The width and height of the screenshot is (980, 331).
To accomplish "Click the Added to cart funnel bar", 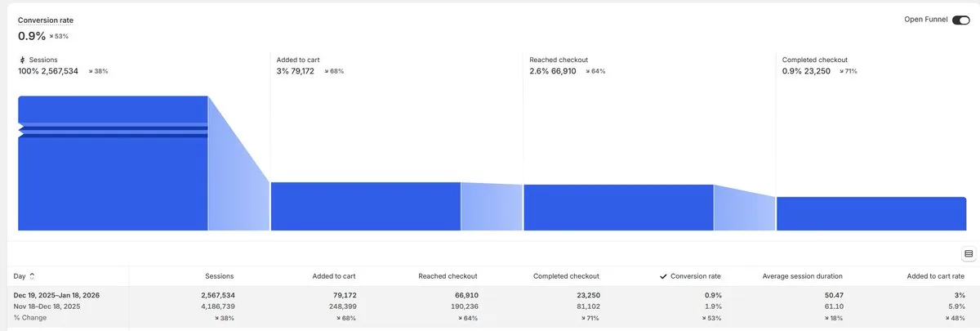I will [x=366, y=206].
